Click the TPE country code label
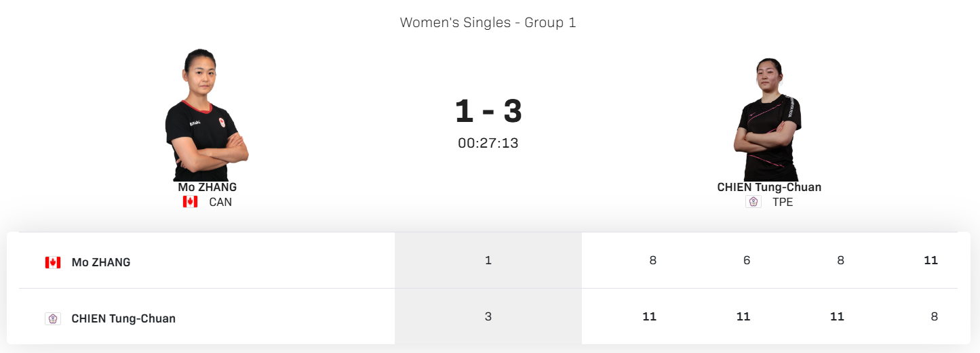980x353 pixels. (783, 202)
